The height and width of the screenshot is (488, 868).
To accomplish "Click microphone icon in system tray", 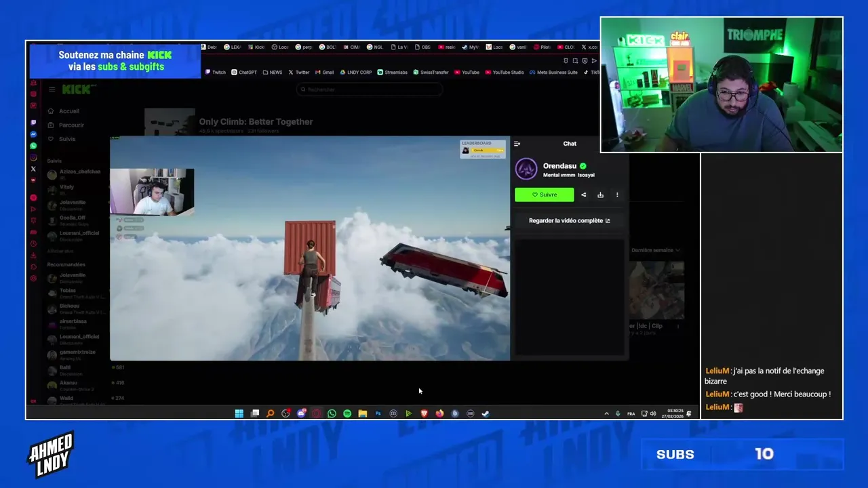I will 618,413.
